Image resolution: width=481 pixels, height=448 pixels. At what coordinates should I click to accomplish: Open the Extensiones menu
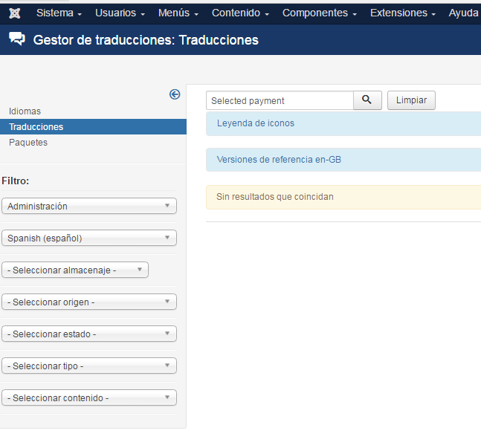[403, 13]
